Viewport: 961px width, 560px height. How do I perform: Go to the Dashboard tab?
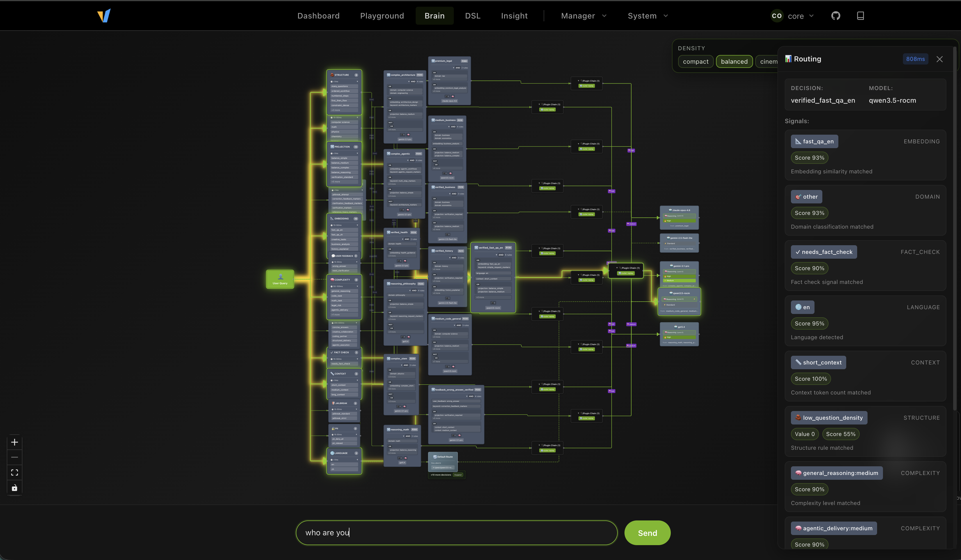coord(319,16)
